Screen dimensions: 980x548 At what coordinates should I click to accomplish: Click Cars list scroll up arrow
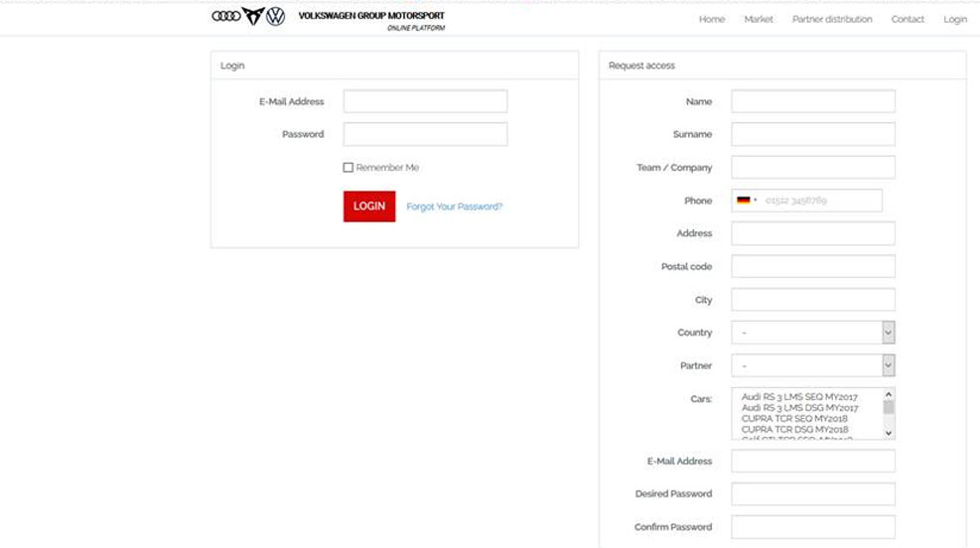click(x=888, y=394)
